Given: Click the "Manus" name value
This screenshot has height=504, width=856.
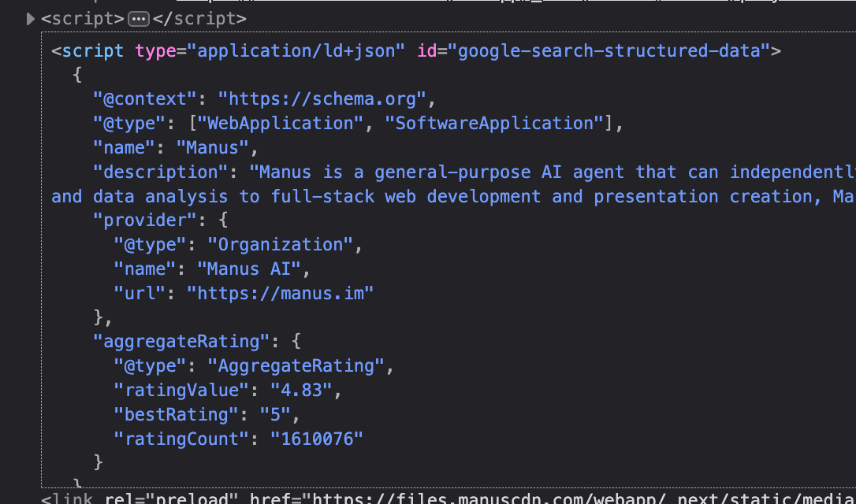Looking at the screenshot, I should point(212,148).
